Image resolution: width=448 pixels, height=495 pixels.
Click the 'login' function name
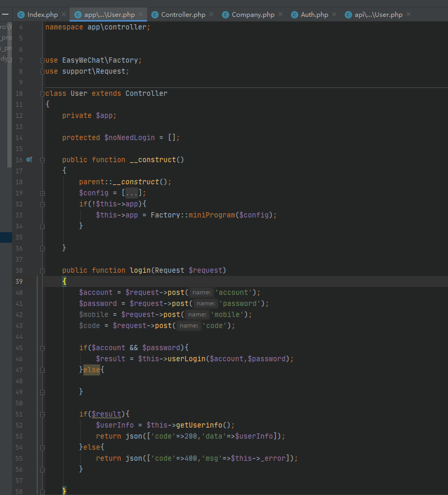point(140,270)
